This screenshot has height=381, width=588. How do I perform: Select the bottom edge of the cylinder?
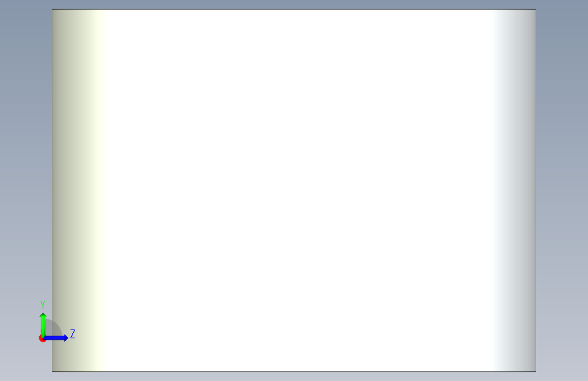294,372
